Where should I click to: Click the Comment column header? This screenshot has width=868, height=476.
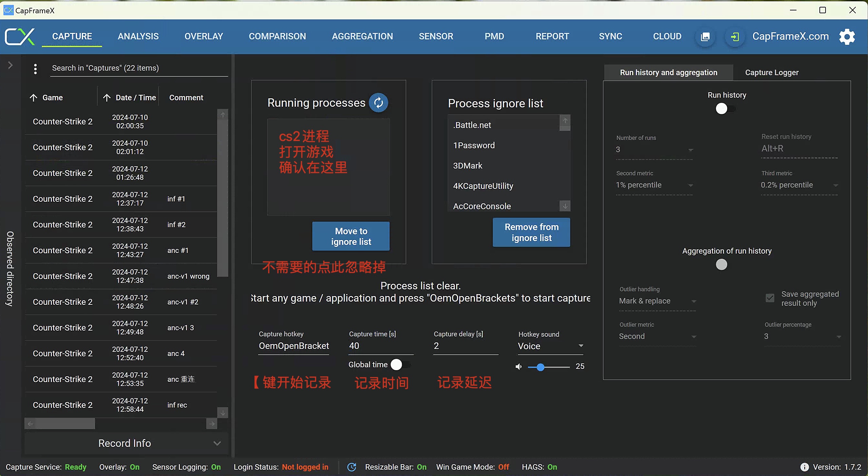(x=186, y=98)
